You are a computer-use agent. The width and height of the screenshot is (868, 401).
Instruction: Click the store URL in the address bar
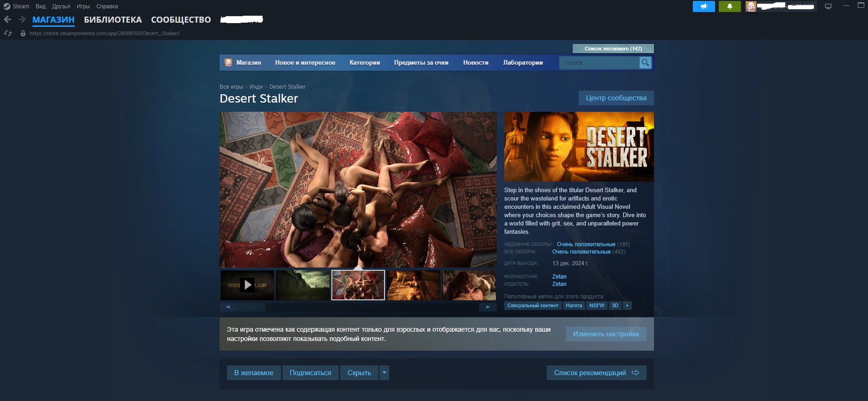(x=104, y=33)
